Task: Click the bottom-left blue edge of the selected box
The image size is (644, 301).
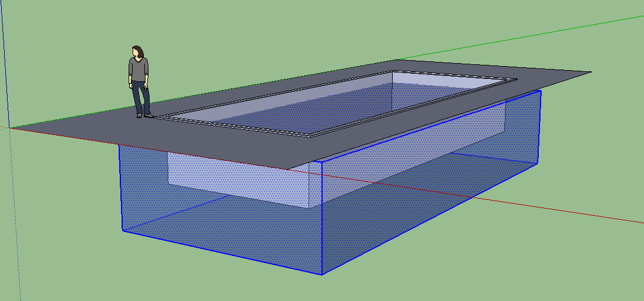Action: [x=222, y=252]
